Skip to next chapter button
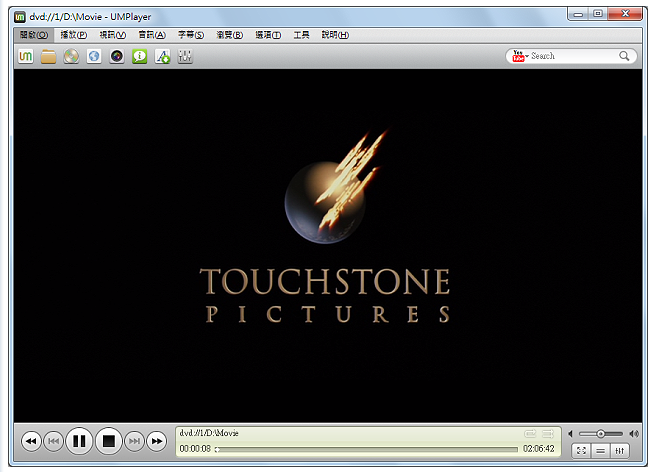The height and width of the screenshot is (472, 667). tap(134, 441)
